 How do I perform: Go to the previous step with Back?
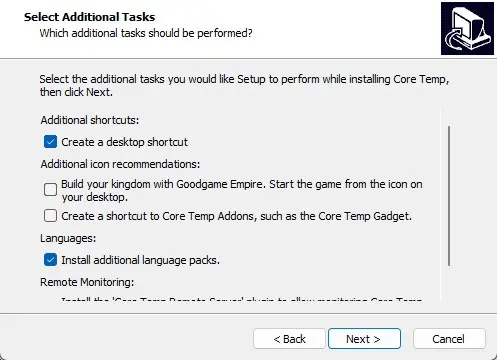[289, 339]
